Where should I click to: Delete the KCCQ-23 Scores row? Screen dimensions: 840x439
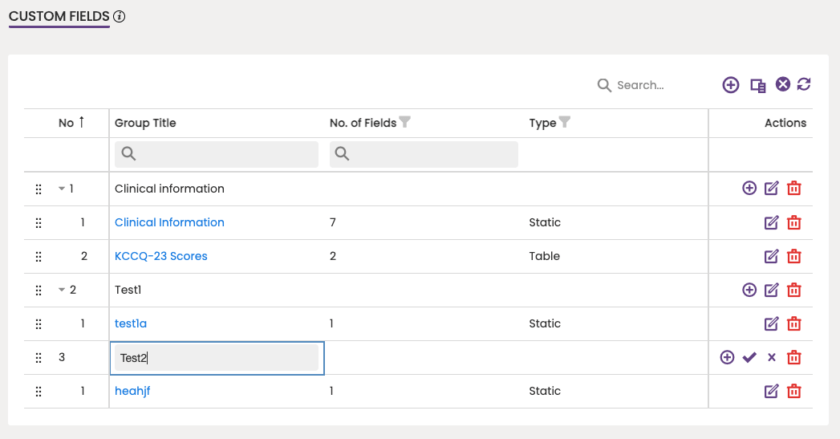point(793,256)
